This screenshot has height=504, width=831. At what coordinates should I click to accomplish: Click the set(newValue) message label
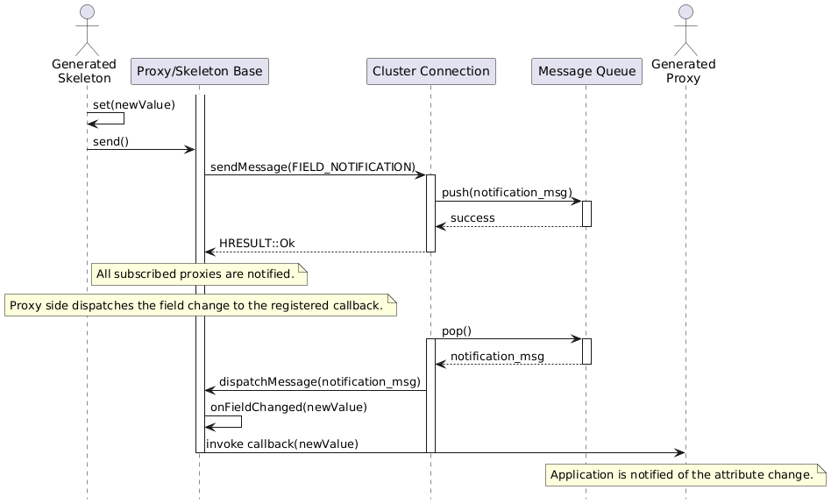pyautogui.click(x=133, y=105)
